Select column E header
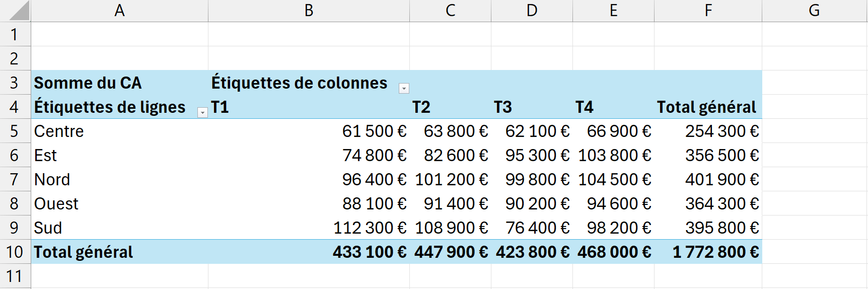This screenshot has height=289, width=868. pyautogui.click(x=614, y=11)
